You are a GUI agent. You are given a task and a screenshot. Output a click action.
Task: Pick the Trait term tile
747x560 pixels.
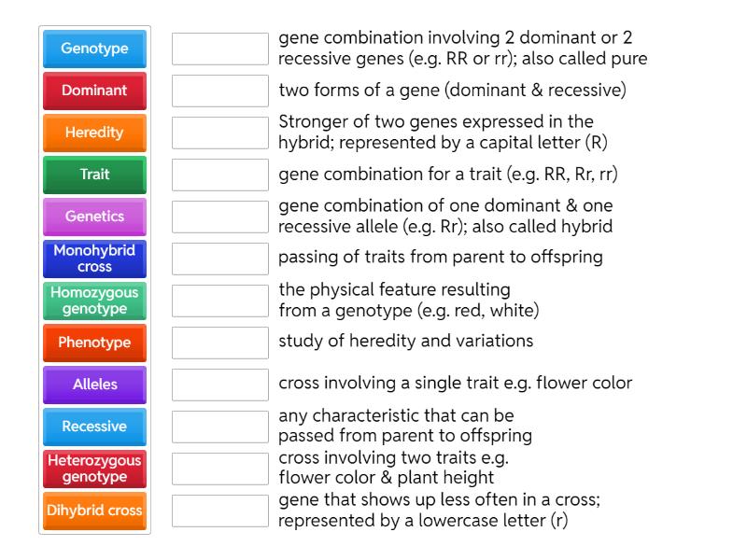click(x=93, y=175)
